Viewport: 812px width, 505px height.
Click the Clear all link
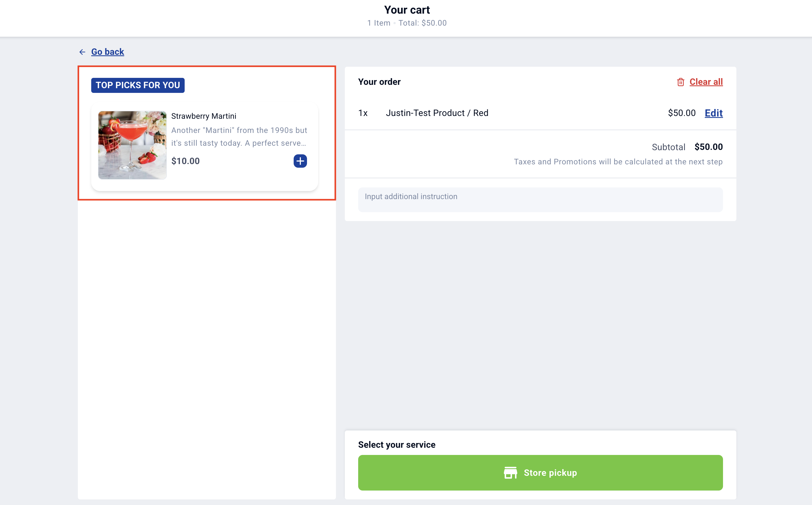pyautogui.click(x=706, y=82)
